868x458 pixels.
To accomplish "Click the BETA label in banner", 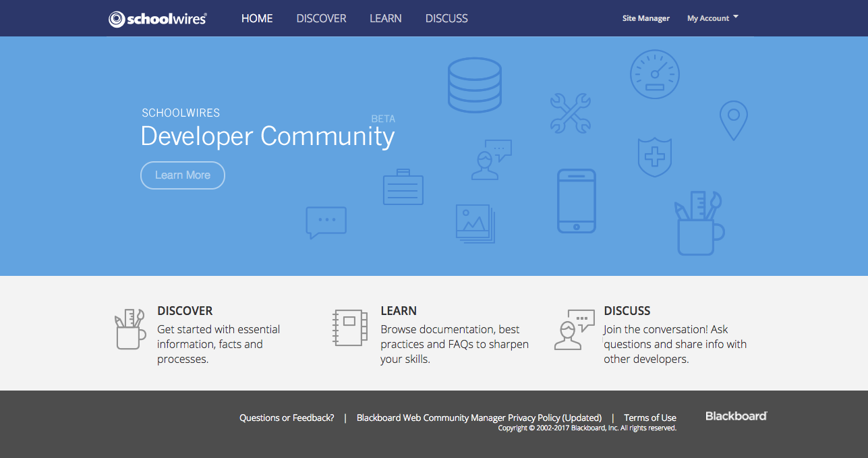I will (383, 119).
